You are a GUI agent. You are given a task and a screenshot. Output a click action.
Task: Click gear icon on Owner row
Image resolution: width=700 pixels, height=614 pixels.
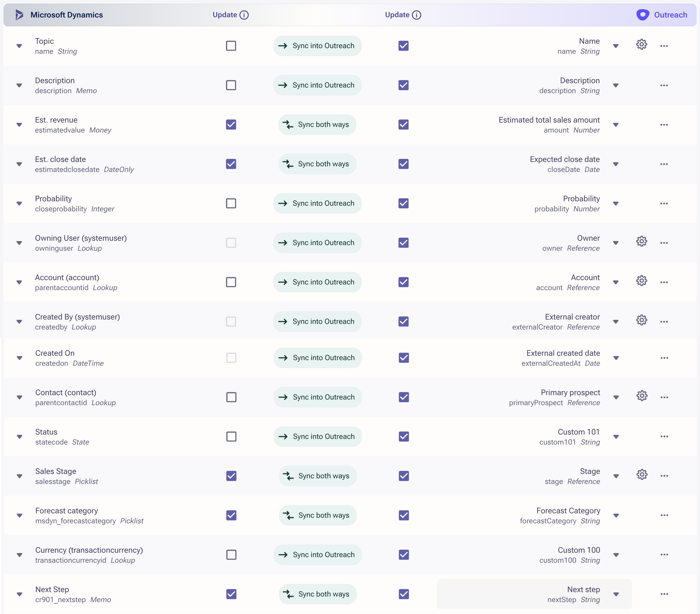coord(642,242)
